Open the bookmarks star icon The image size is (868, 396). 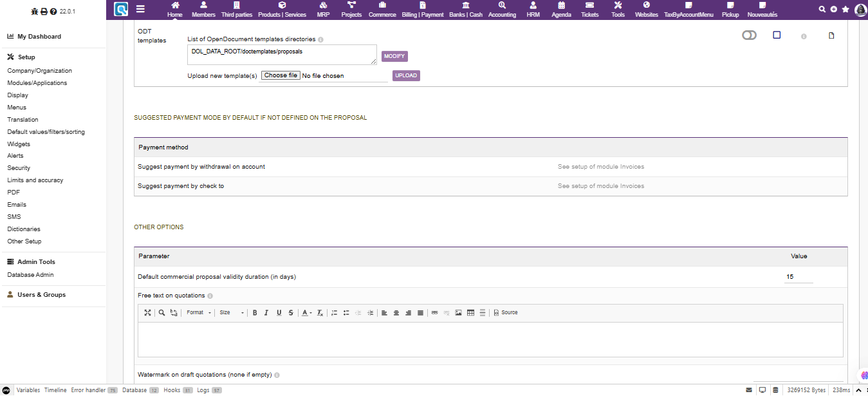tap(845, 10)
